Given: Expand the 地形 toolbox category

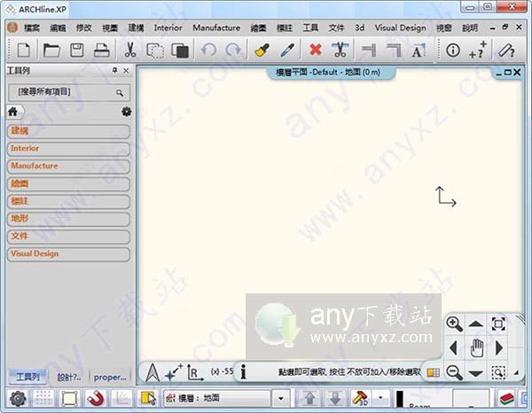Looking at the screenshot, I should pyautogui.click(x=68, y=219).
